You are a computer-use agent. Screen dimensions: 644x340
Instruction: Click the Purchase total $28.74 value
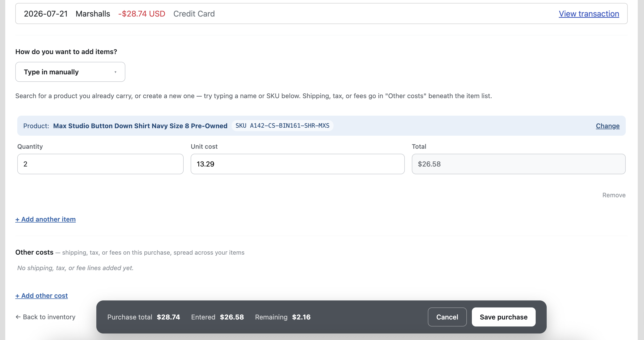coord(168,317)
